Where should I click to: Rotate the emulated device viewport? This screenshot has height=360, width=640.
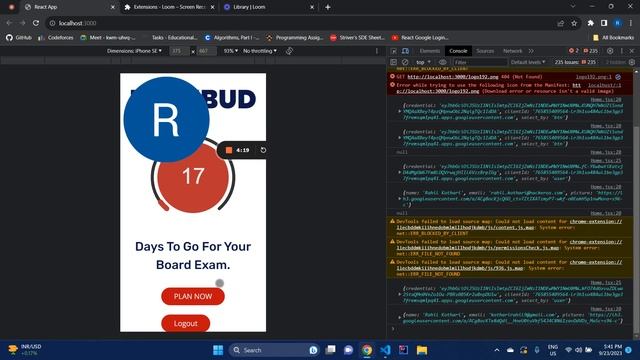[289, 51]
